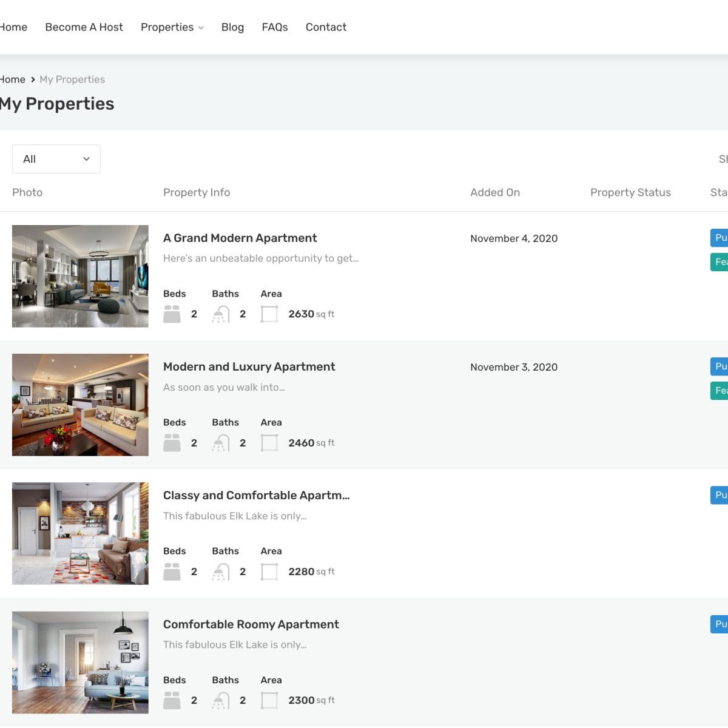Open the Become A Host page
728x728 pixels.
[84, 27]
